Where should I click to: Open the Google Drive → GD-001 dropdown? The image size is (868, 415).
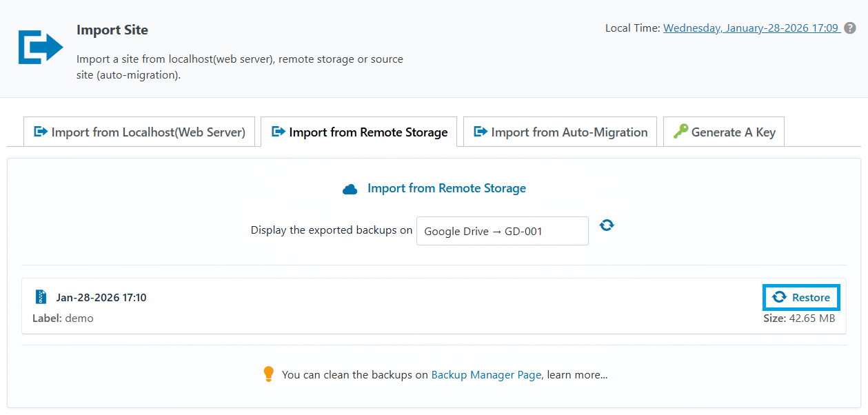click(x=502, y=231)
